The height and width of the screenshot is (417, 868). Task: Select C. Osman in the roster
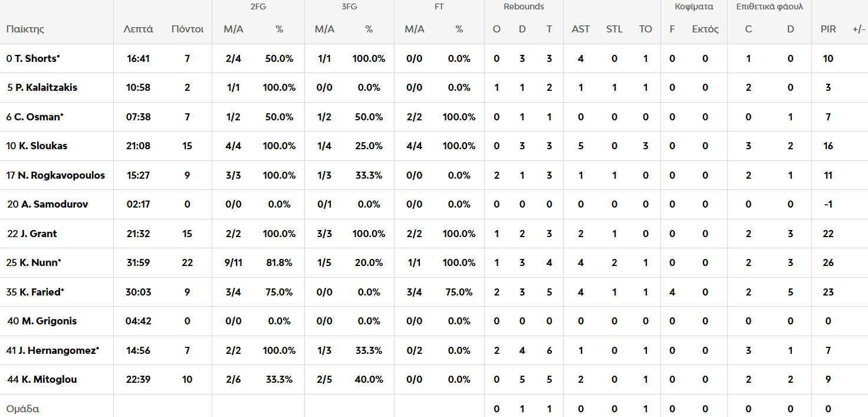pos(38,117)
